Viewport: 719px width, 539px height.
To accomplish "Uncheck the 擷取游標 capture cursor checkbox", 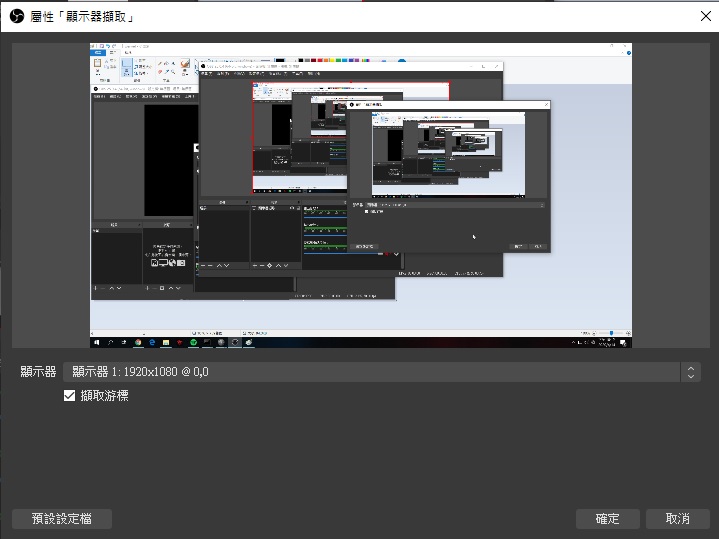I will point(70,396).
